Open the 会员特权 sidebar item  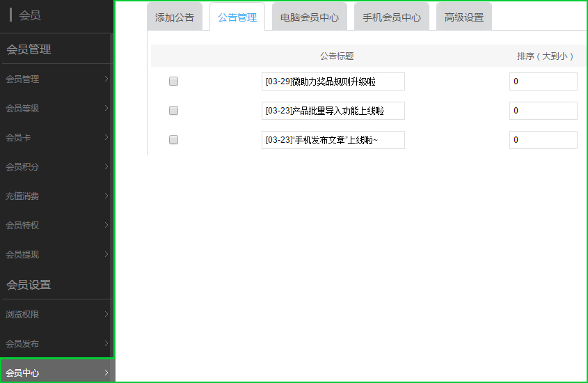coord(23,226)
